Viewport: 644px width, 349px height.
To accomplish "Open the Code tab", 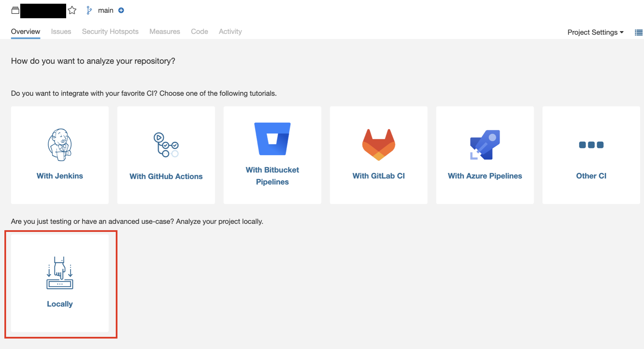I will (199, 31).
